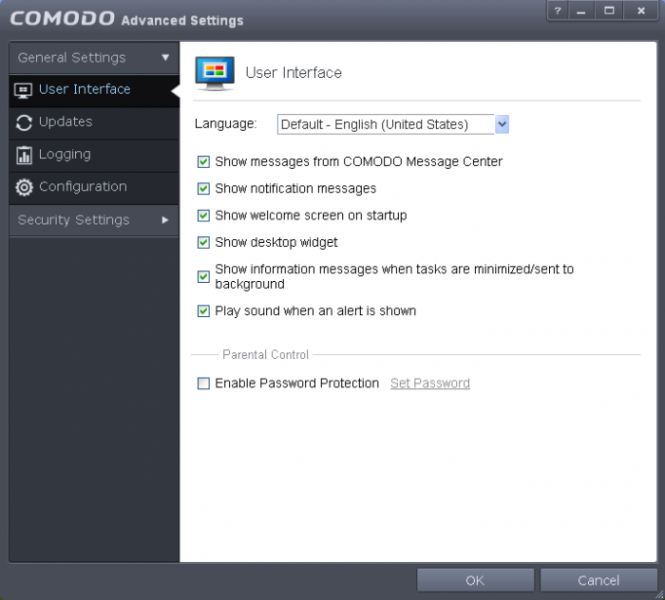Click the window resize grip corner
This screenshot has height=600, width=665.
[x=659, y=594]
